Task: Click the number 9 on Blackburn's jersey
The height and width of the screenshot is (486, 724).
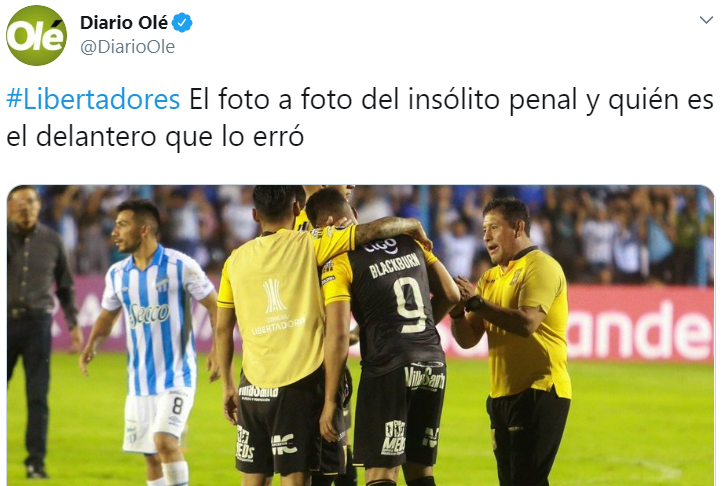Action: (409, 305)
